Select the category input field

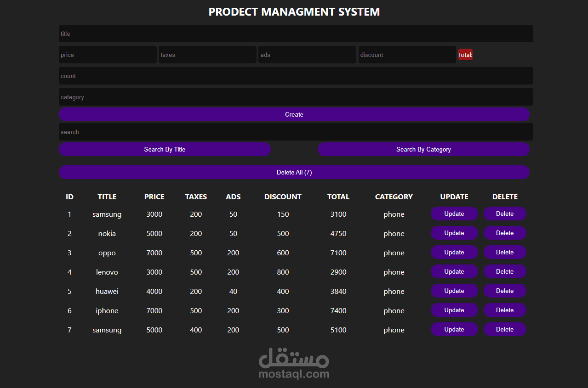pyautogui.click(x=296, y=97)
